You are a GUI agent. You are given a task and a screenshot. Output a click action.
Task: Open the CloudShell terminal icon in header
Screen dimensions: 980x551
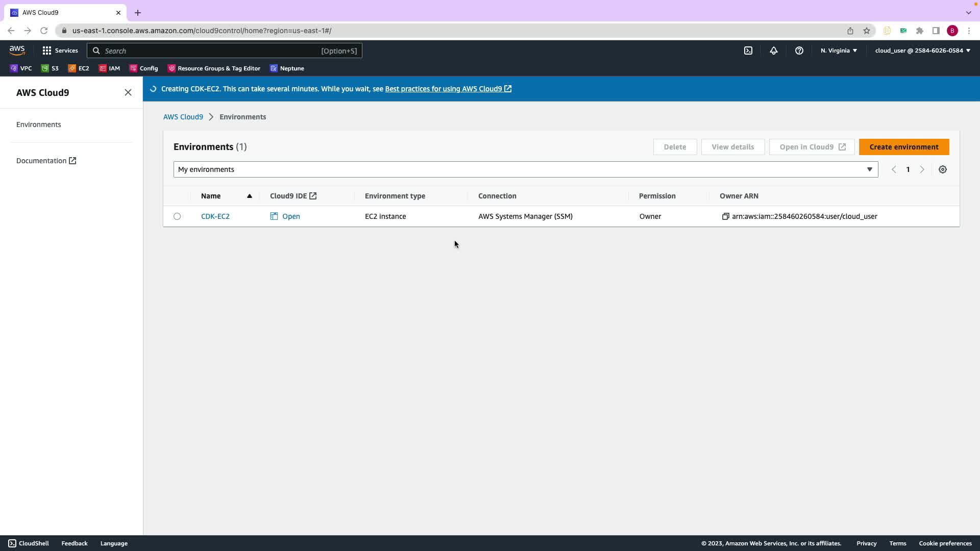click(x=748, y=51)
